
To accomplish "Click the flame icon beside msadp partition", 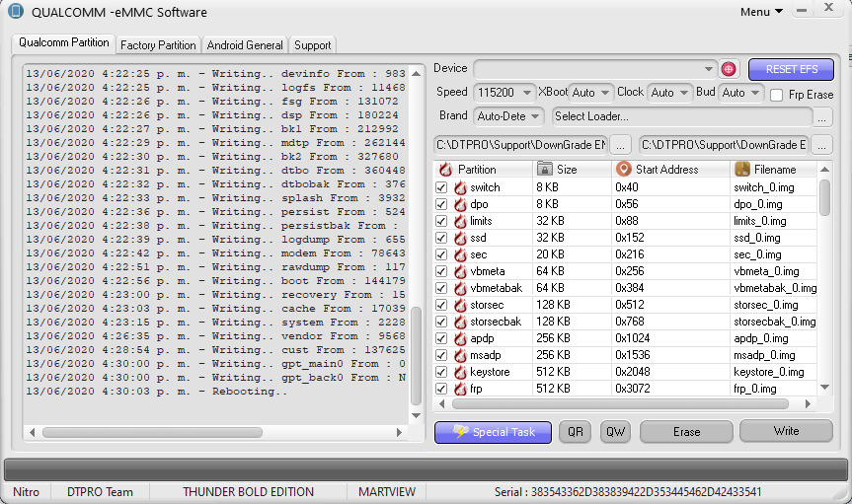I will 460,355.
